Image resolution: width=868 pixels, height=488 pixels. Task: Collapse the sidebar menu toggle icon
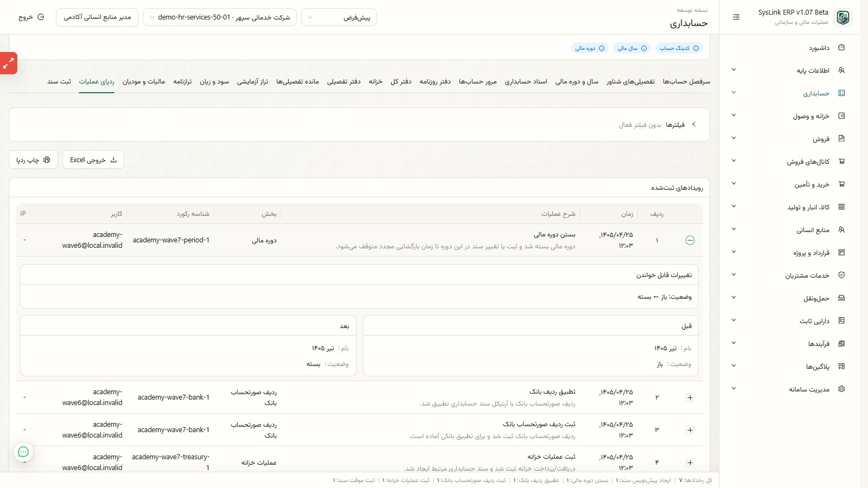point(736,17)
